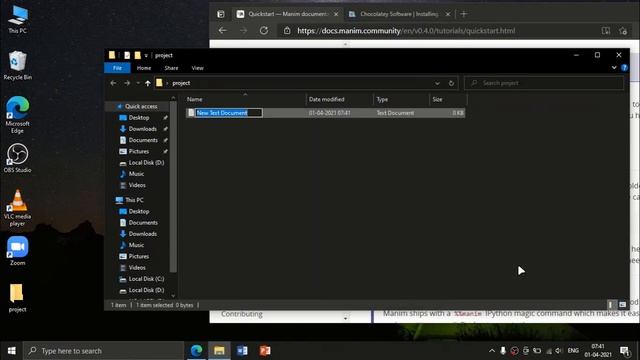Refresh the project folder view
640x360 pixels.
coord(451,83)
